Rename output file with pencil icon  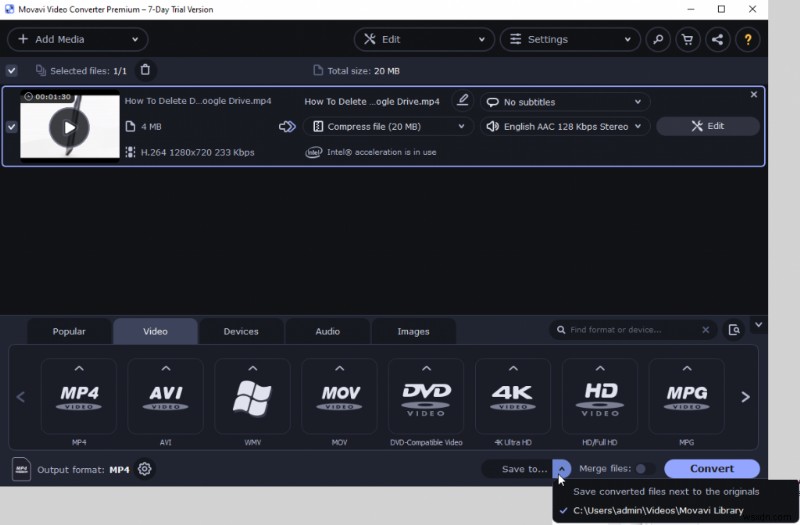pos(462,100)
